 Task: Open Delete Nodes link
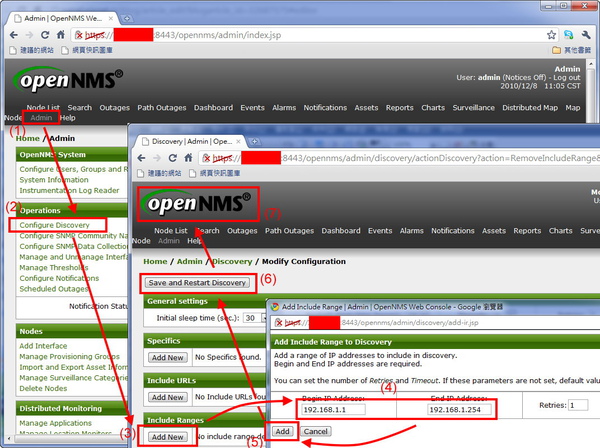43,388
